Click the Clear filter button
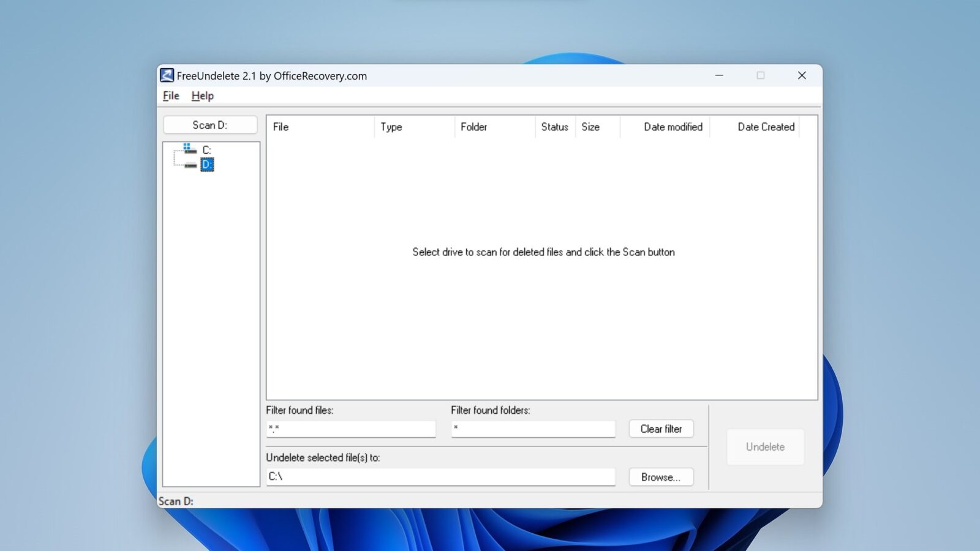 pos(661,429)
